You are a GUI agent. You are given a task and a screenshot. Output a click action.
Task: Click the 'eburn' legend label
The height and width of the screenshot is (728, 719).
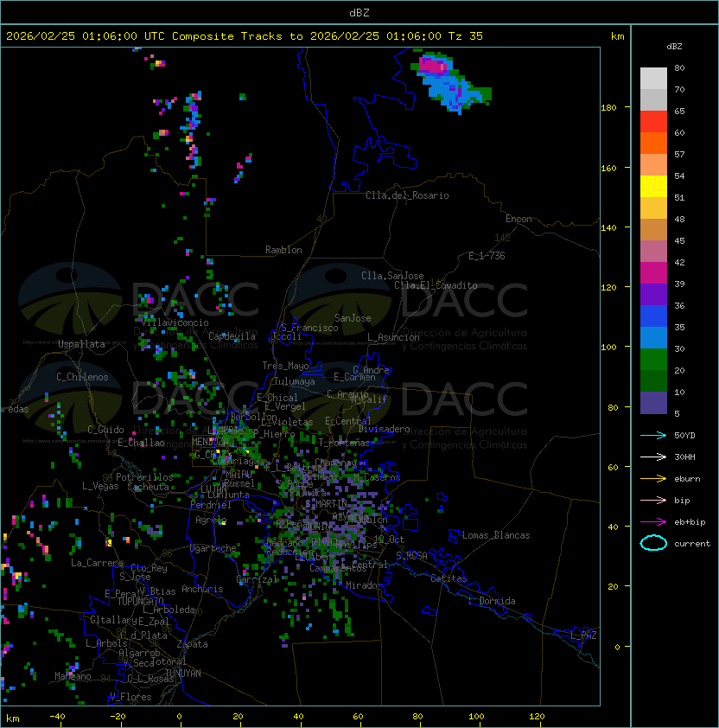point(687,479)
